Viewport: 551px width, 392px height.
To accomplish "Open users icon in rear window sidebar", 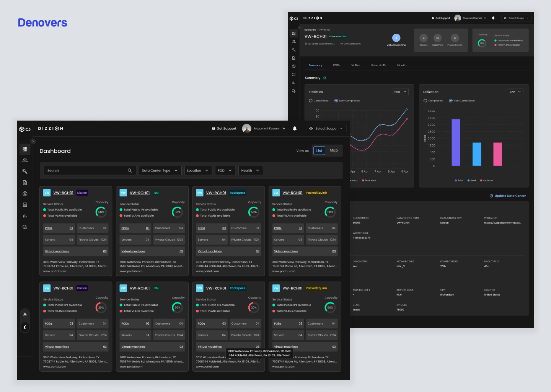I will point(293,42).
